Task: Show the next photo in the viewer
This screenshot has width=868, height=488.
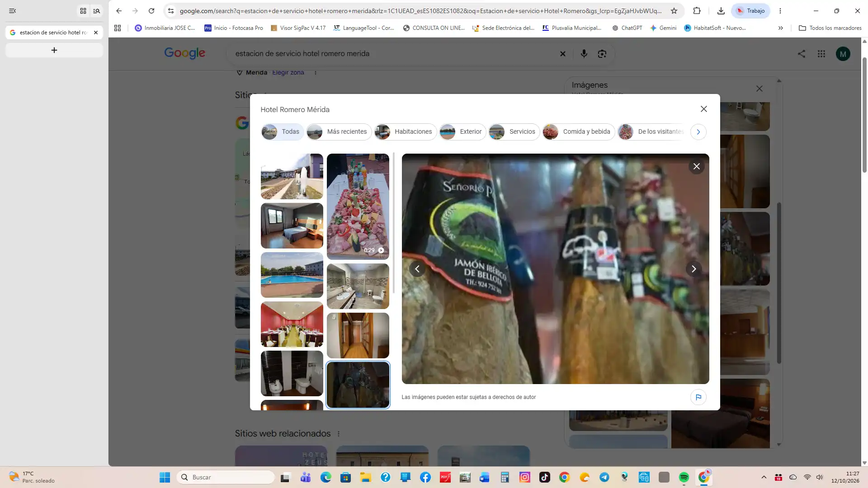Action: click(x=693, y=269)
